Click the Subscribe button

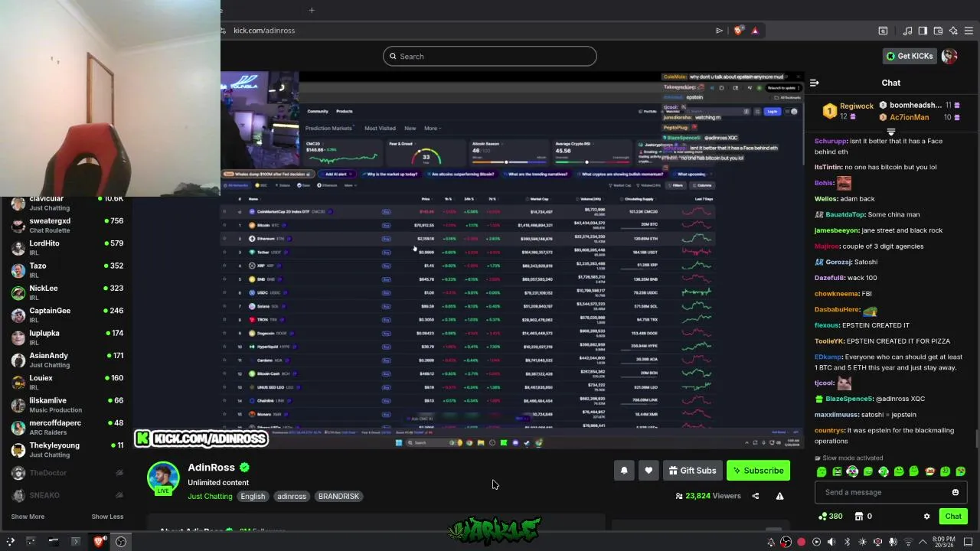tap(758, 471)
